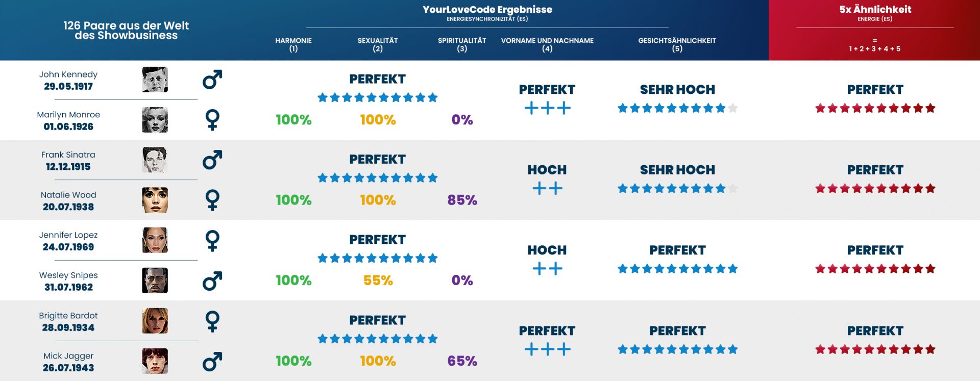Click the female symbol beside Natalie Wood

212,200
